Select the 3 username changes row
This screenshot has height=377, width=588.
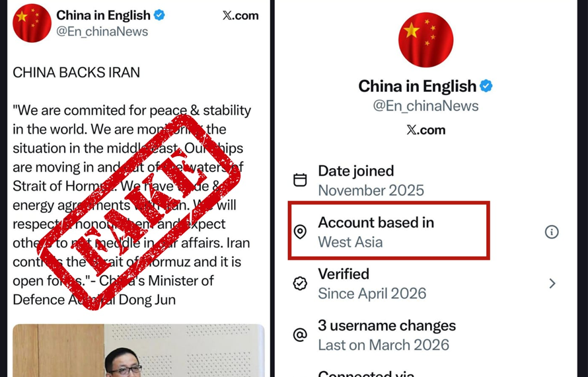(425, 335)
